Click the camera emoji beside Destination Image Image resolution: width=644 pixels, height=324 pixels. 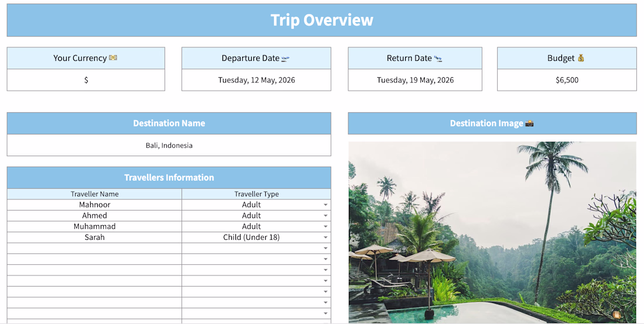pyautogui.click(x=529, y=123)
